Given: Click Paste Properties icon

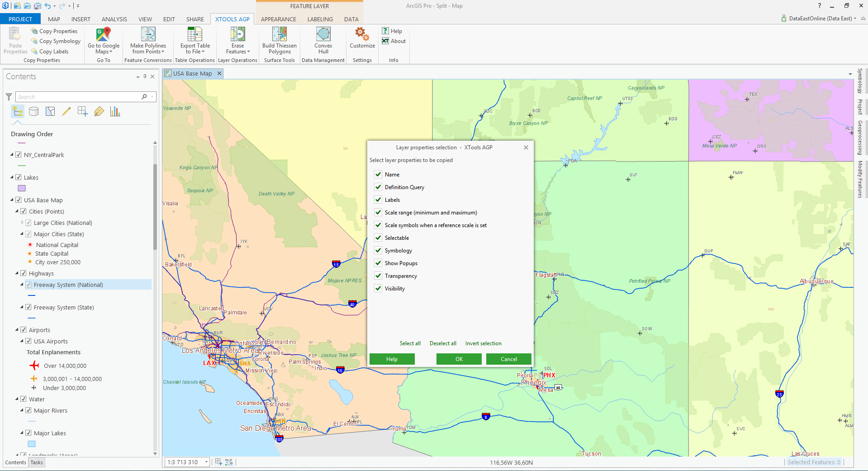Looking at the screenshot, I should [x=15, y=34].
